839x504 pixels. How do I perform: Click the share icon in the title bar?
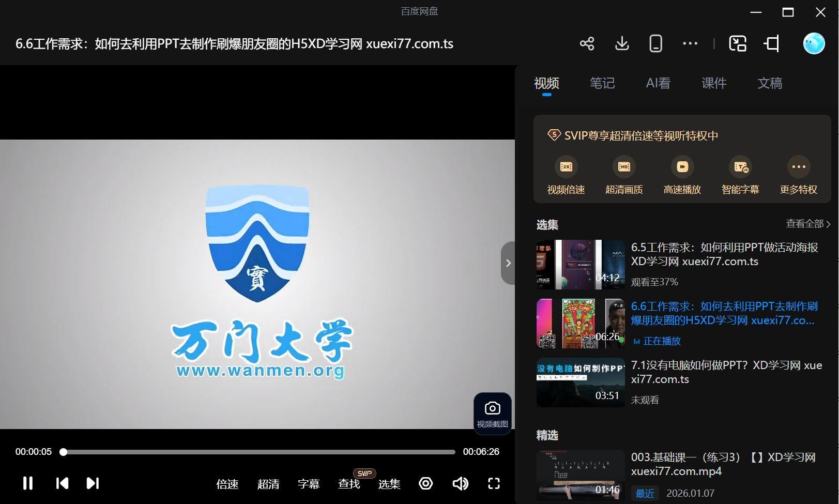tap(587, 43)
